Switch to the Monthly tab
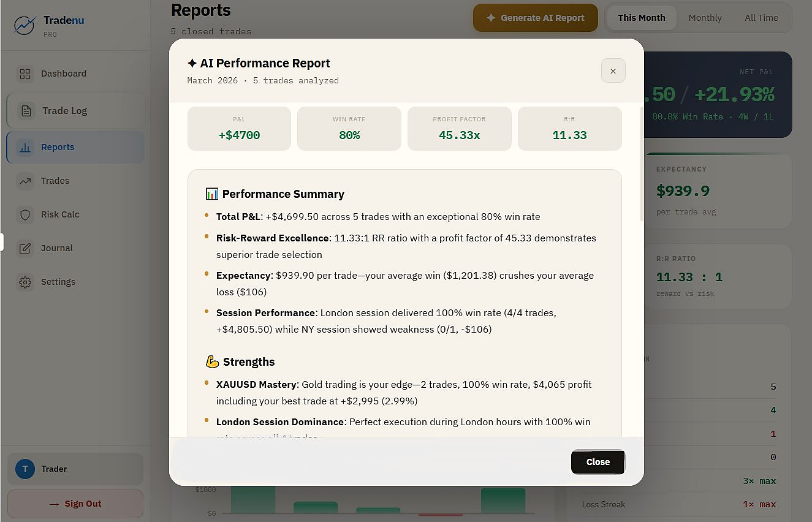Viewport: 812px width, 522px height. click(x=705, y=18)
